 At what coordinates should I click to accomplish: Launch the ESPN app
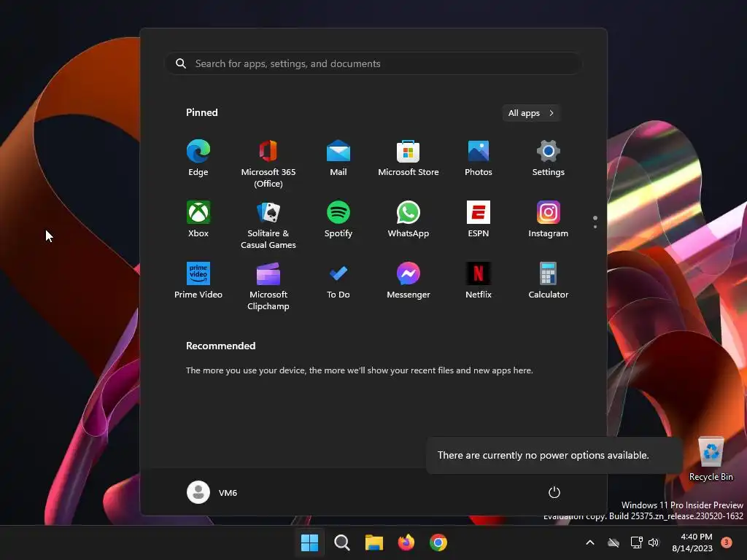(479, 219)
